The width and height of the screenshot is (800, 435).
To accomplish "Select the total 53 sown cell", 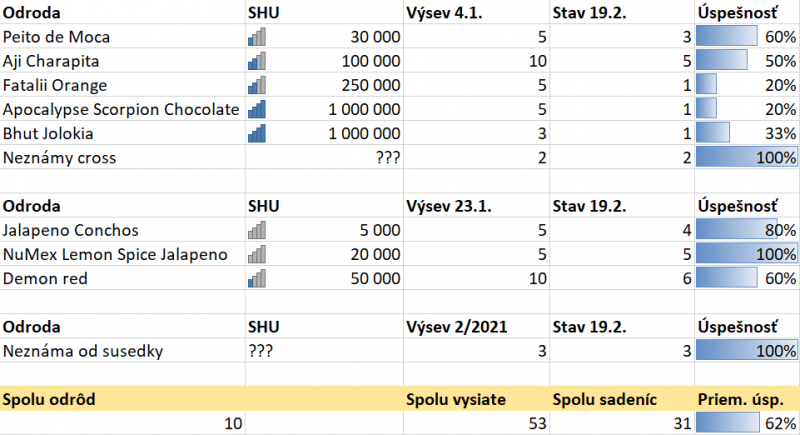I will [475, 423].
